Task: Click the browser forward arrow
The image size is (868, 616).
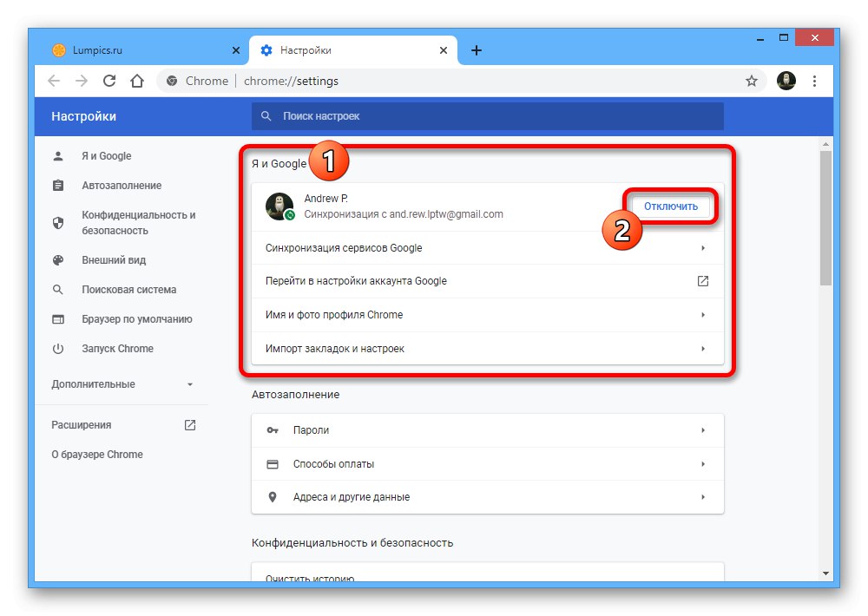Action: [82, 81]
